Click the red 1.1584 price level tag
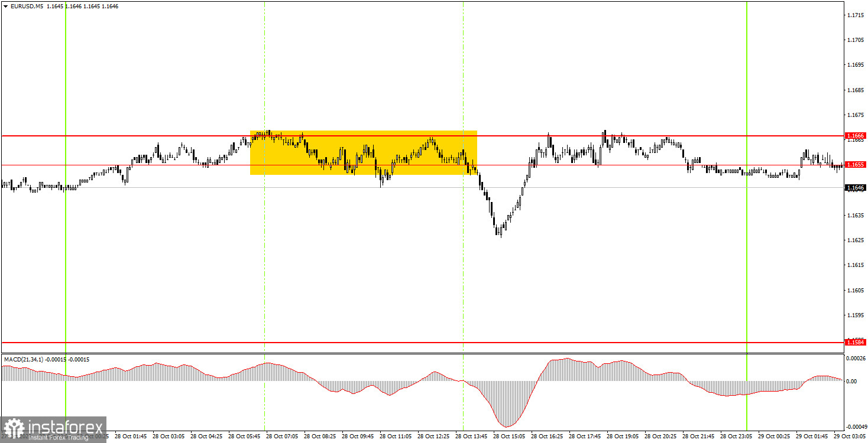This screenshot has height=443, width=868. click(856, 342)
